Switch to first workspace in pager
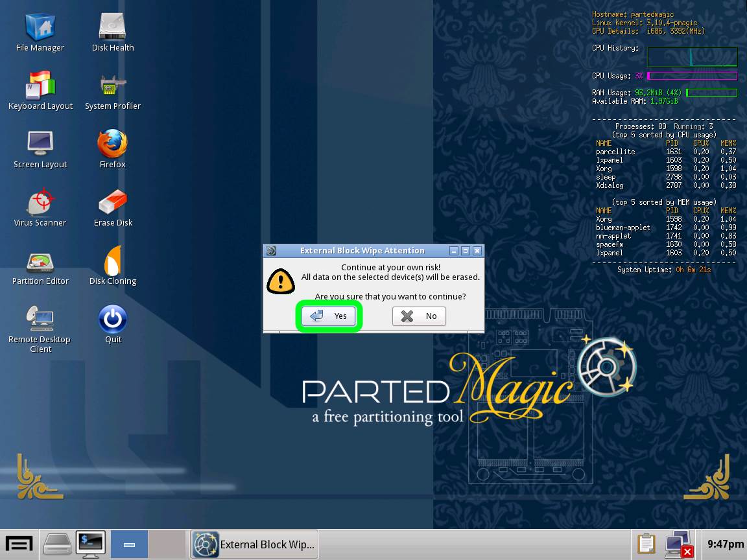The height and width of the screenshot is (560, 747). [129, 544]
